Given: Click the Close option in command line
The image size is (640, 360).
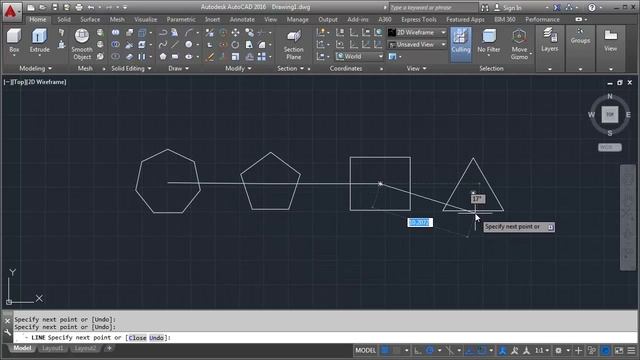Looking at the screenshot, I should [138, 338].
